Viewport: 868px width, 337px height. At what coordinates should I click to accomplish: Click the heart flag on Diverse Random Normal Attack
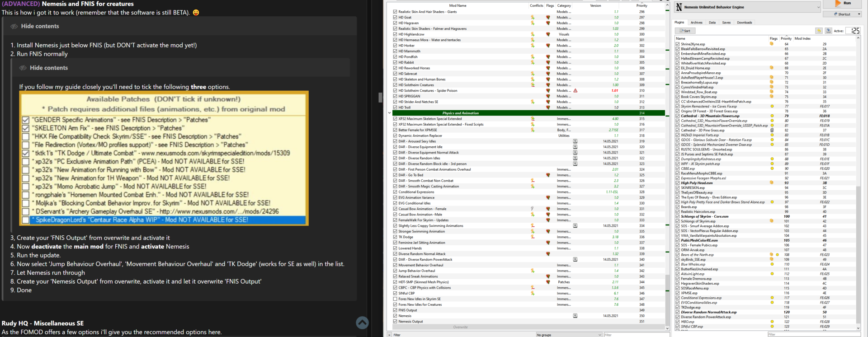(x=548, y=254)
